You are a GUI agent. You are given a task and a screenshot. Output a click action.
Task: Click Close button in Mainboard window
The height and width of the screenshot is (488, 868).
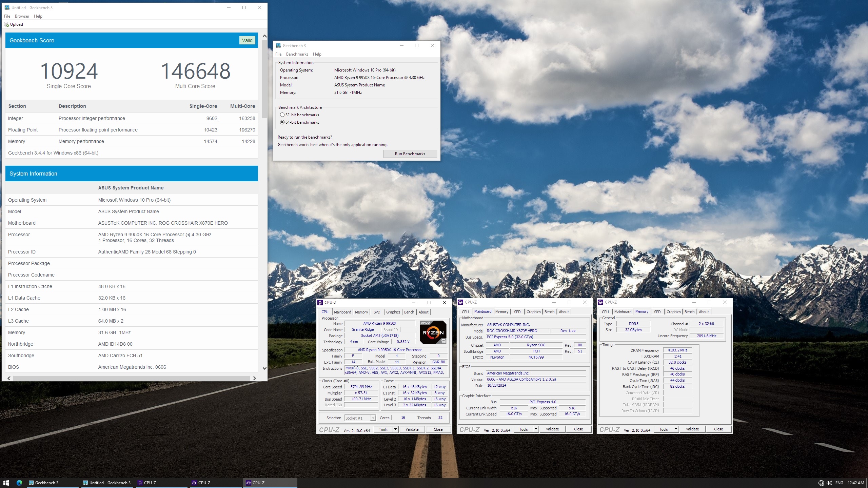tap(578, 429)
